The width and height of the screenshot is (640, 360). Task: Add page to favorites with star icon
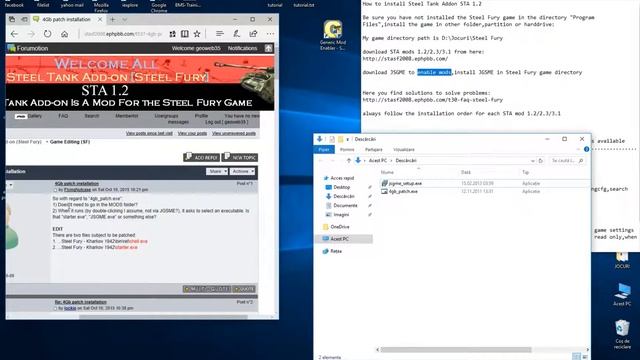click(x=197, y=34)
